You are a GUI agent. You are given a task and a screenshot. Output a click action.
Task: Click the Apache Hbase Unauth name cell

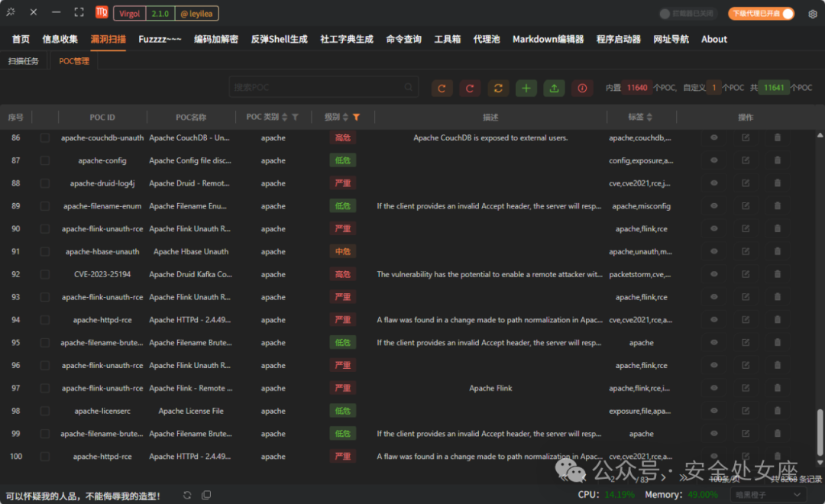tap(191, 251)
